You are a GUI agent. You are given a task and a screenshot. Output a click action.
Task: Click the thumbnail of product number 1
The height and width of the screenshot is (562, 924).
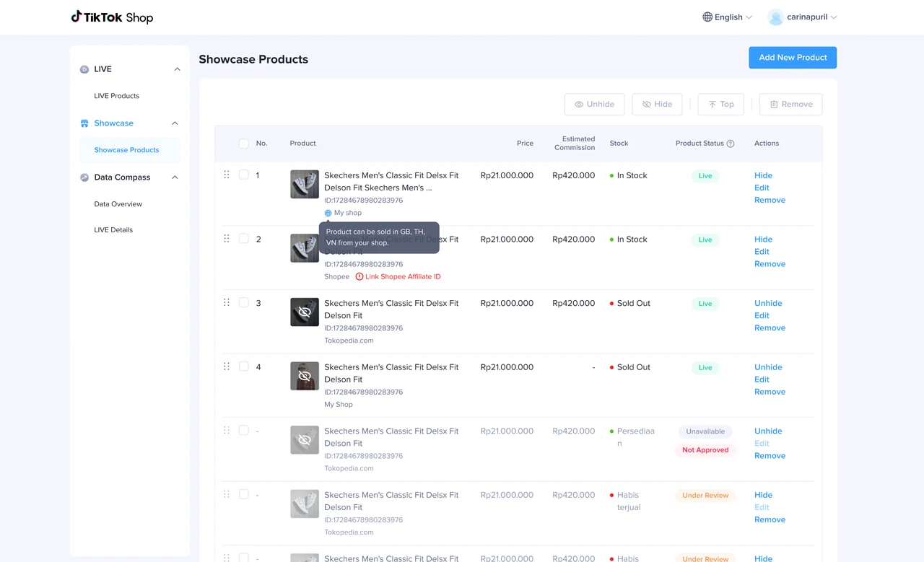(305, 184)
